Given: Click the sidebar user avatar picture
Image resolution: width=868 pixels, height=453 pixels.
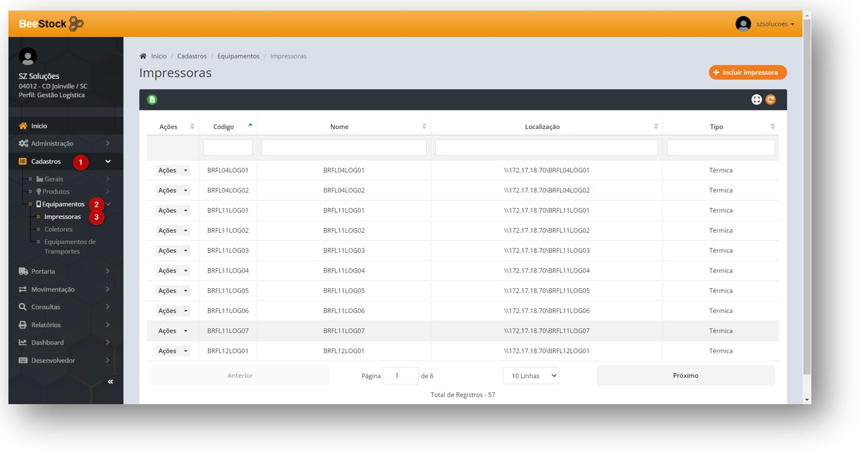Looking at the screenshot, I should [28, 57].
